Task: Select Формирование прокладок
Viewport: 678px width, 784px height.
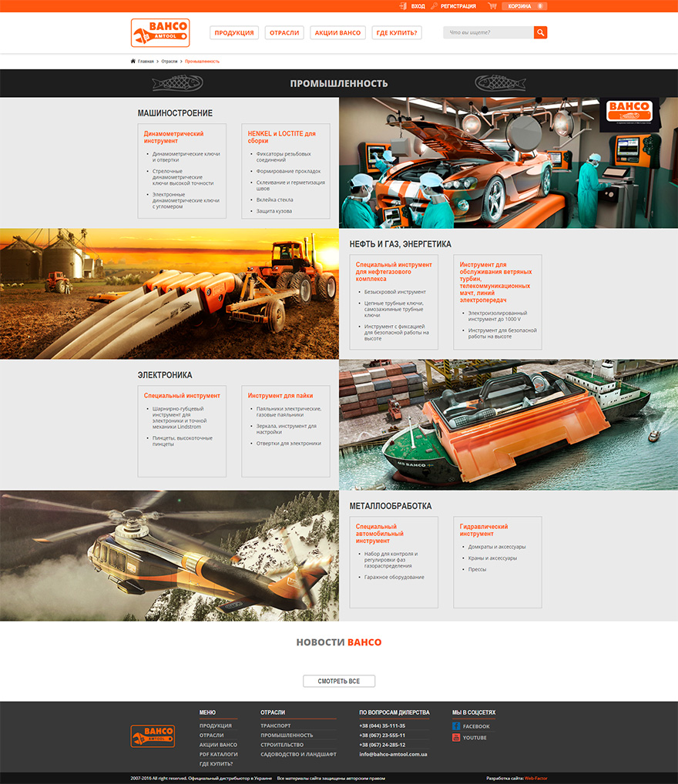Action: 288,172
